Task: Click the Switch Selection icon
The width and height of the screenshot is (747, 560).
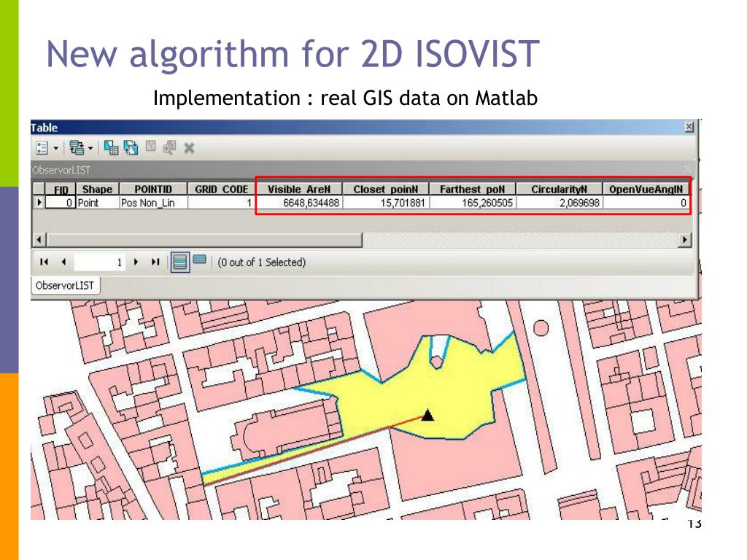Action: click(x=131, y=148)
